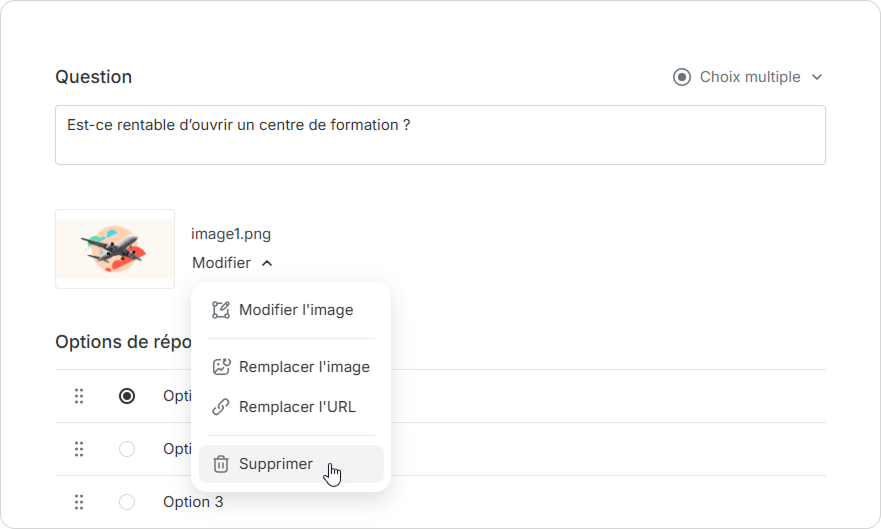Click the link icon for Remplacer l'URL
The width and height of the screenshot is (881, 529).
(221, 407)
